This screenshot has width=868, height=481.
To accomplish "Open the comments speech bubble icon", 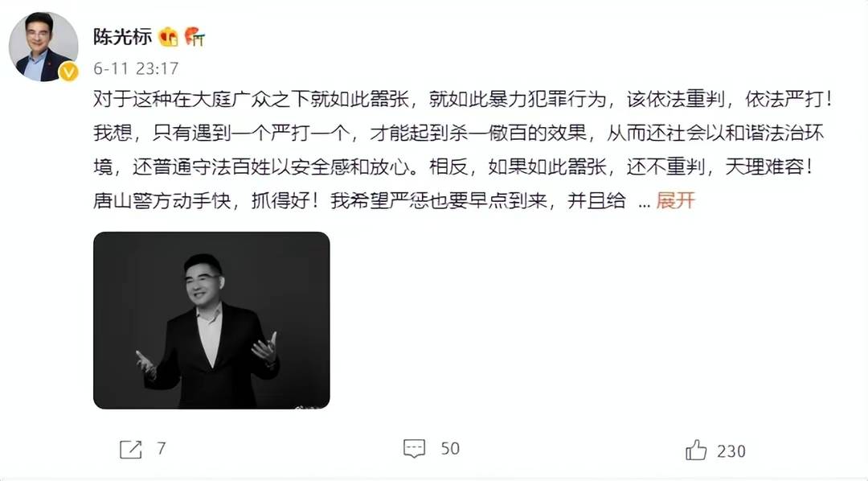I will click(x=415, y=449).
